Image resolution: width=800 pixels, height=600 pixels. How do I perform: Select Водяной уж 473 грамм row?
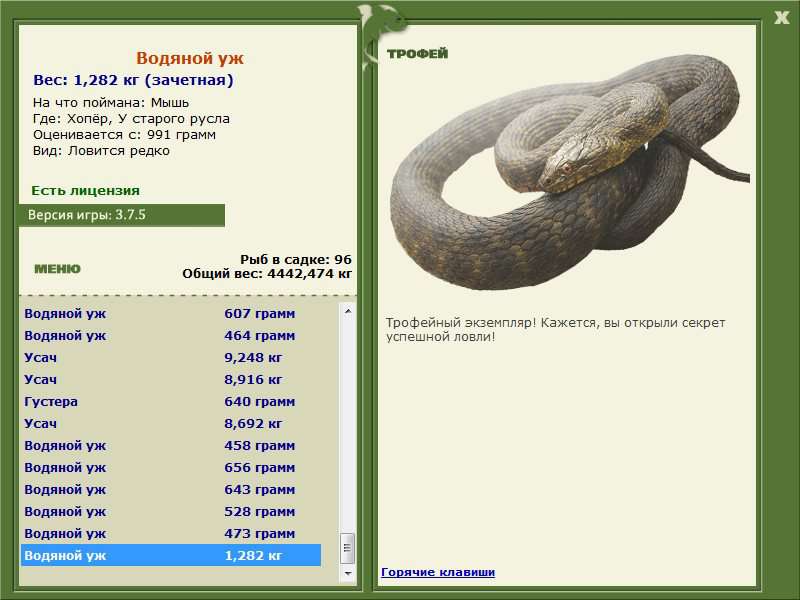[171, 533]
